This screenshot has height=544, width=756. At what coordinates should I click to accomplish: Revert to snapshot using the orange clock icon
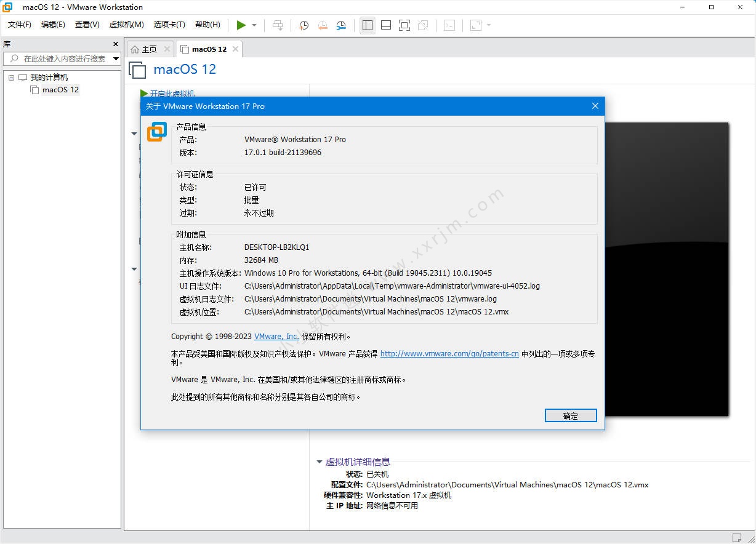tap(323, 25)
